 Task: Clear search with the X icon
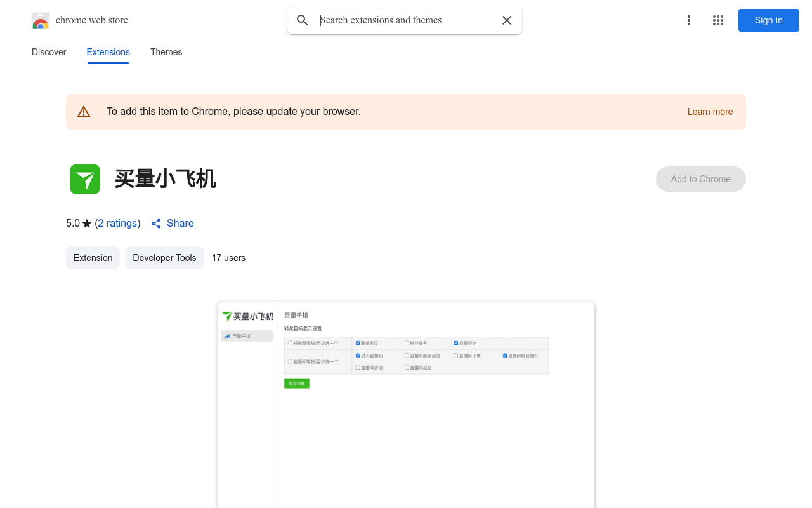click(x=507, y=20)
